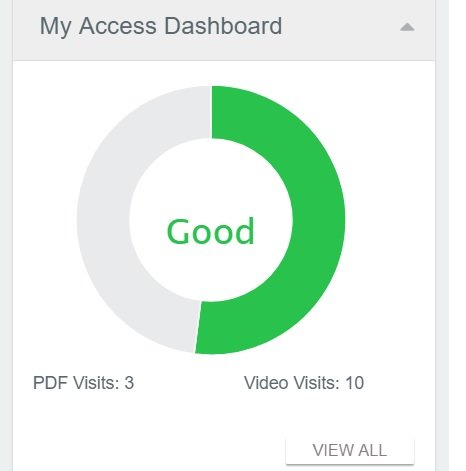Click the Good status text
The image size is (466, 471).
211,231
